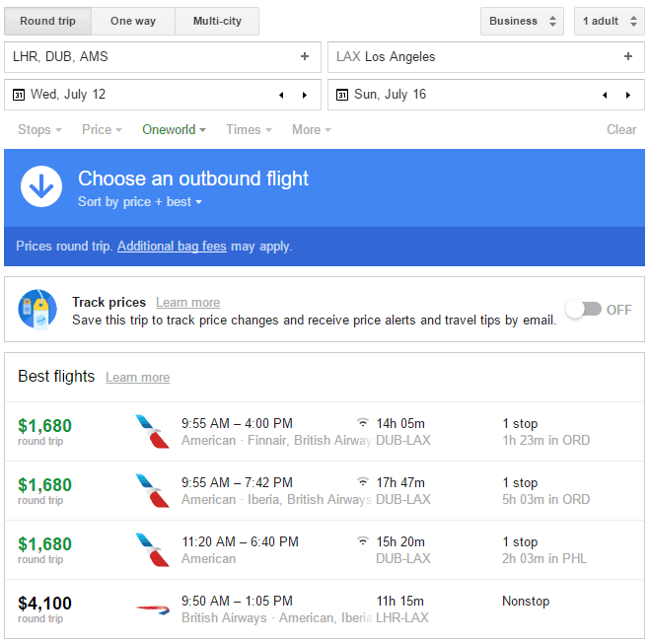Select the Round trip tab
This screenshot has width=650, height=644.
(x=47, y=21)
